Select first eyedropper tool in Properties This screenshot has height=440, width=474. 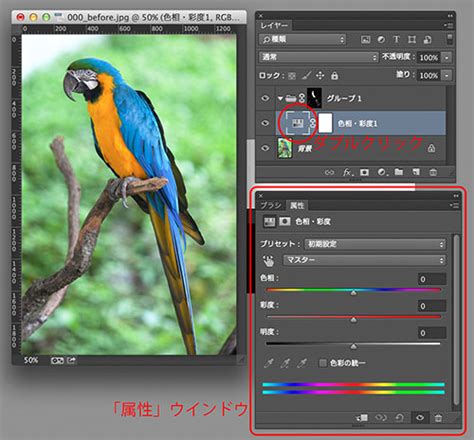click(269, 363)
